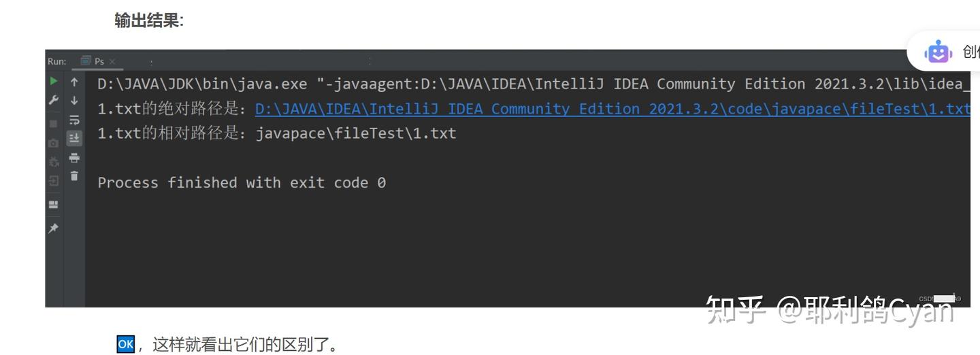Image resolution: width=980 pixels, height=355 pixels.
Task: Print console output with printer icon
Action: (74, 158)
